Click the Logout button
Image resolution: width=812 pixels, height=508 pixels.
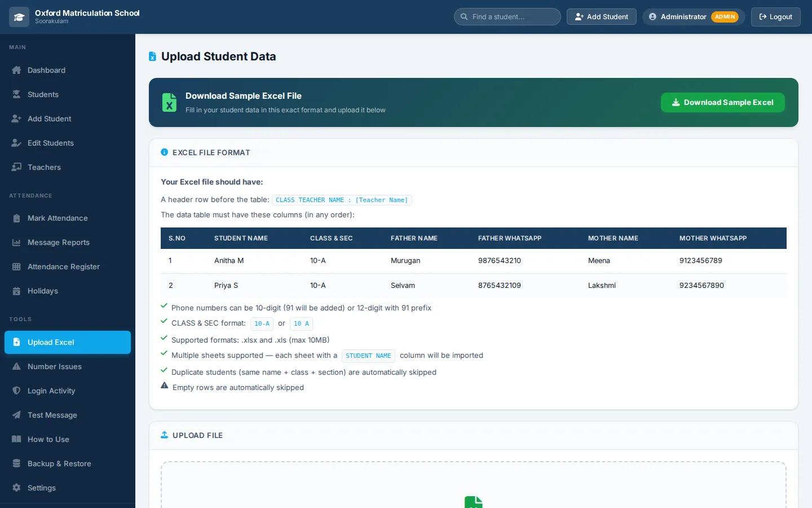(x=775, y=17)
